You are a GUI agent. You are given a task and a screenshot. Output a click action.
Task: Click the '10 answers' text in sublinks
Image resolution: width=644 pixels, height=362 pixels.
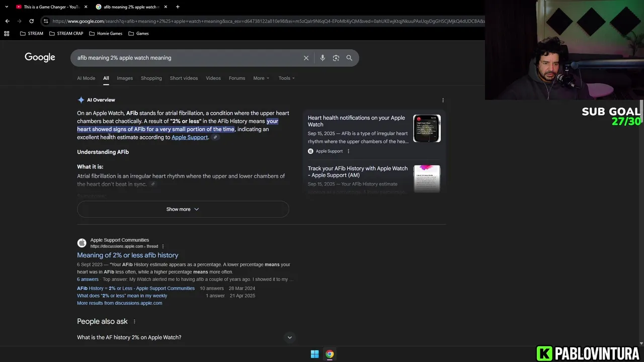tap(212, 289)
